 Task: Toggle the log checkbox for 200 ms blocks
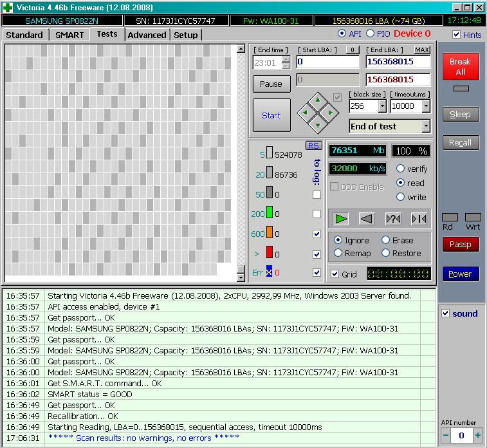[x=317, y=214]
